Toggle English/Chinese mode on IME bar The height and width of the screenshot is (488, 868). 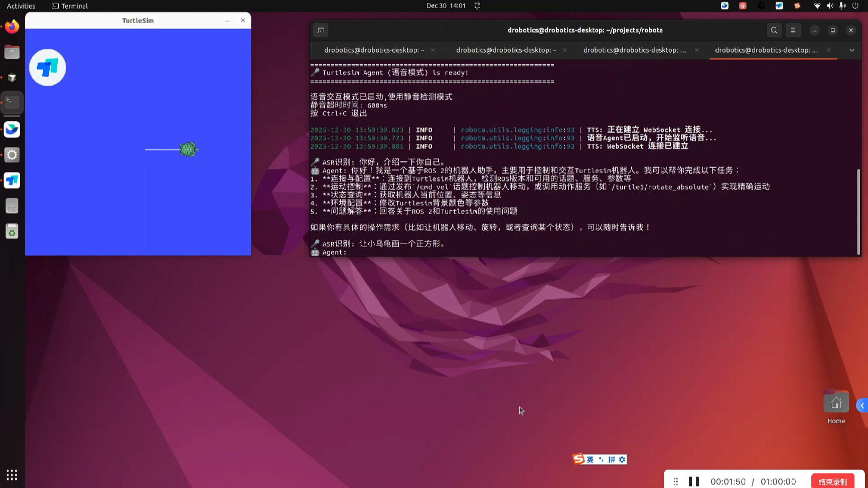point(590,459)
